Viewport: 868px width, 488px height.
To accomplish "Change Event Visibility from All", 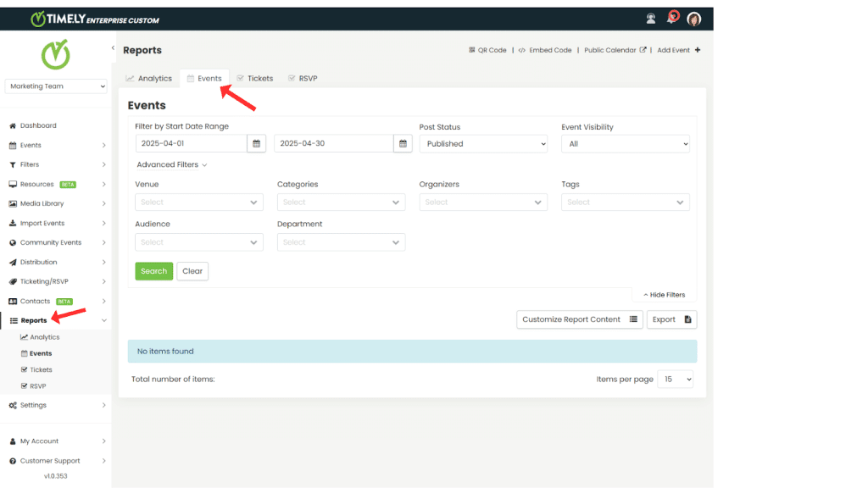I will (x=626, y=143).
